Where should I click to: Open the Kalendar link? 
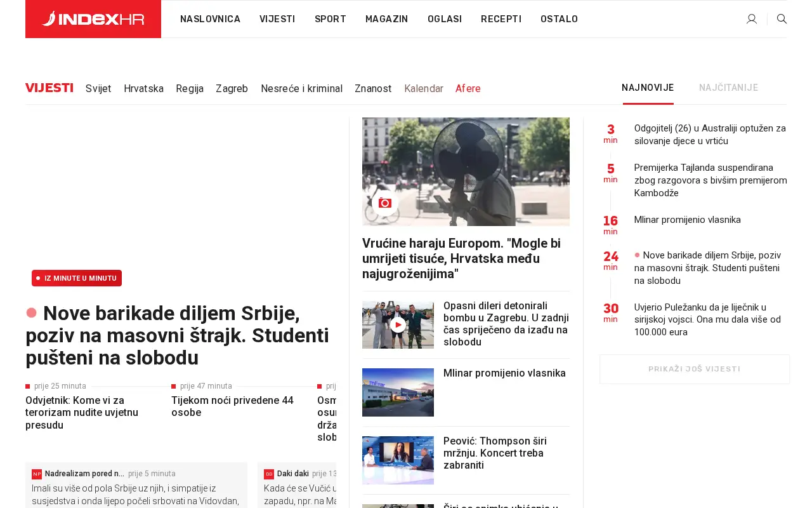coord(424,89)
